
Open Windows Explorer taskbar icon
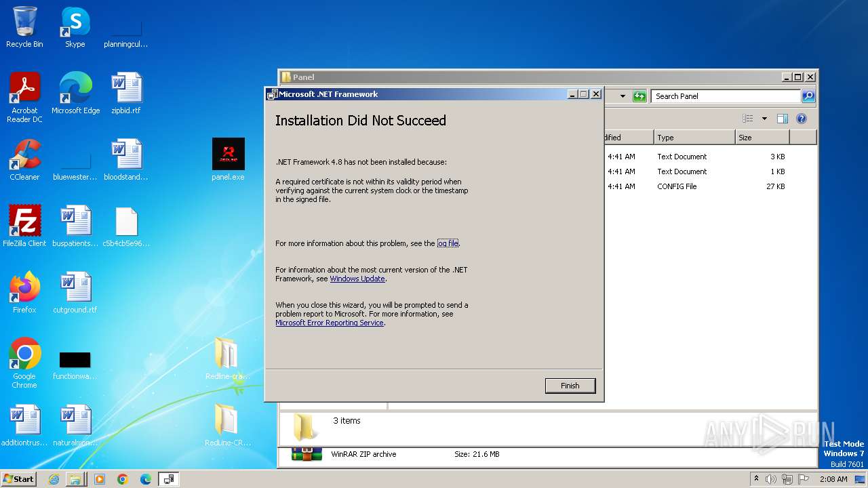(x=75, y=479)
